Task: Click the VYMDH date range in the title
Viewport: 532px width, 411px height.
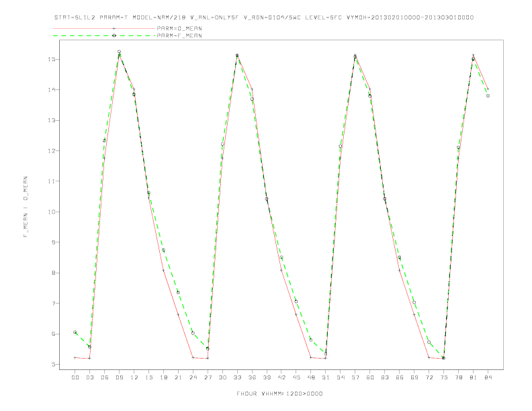Action: tap(410, 17)
